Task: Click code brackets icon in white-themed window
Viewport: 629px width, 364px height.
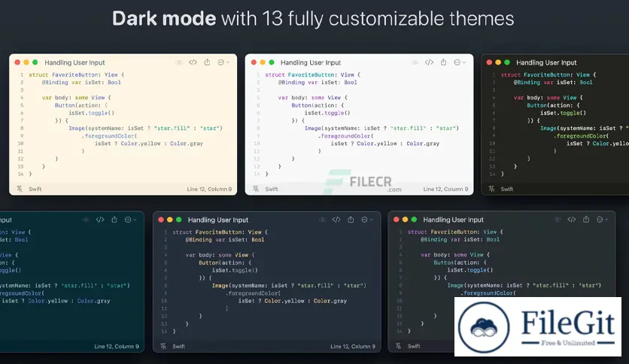Action: point(429,62)
